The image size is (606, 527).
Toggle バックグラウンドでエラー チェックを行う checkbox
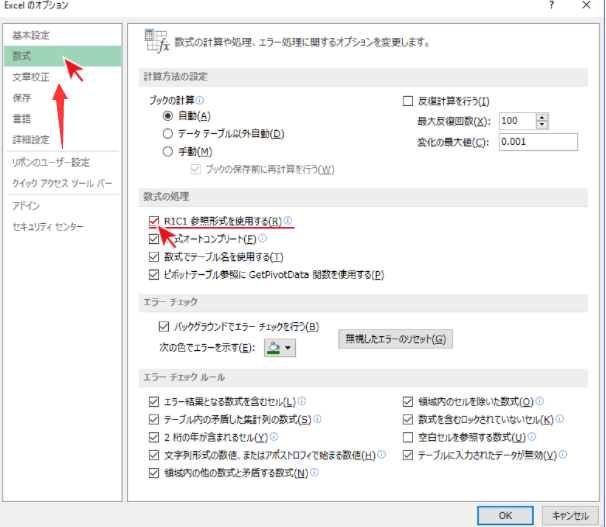tap(164, 327)
